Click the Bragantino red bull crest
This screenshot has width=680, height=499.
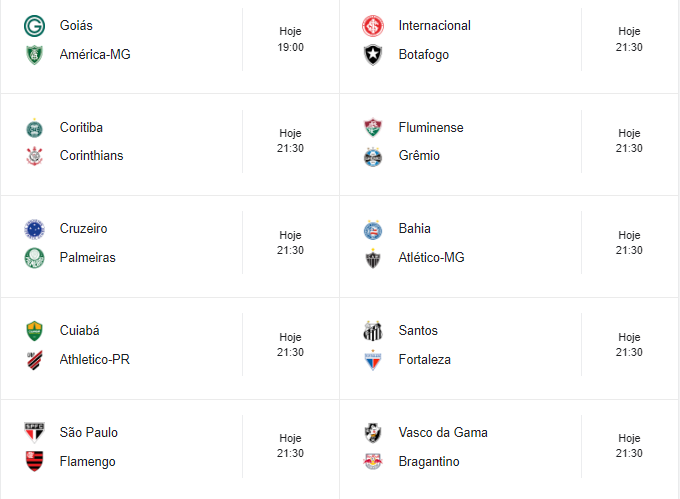(x=373, y=461)
